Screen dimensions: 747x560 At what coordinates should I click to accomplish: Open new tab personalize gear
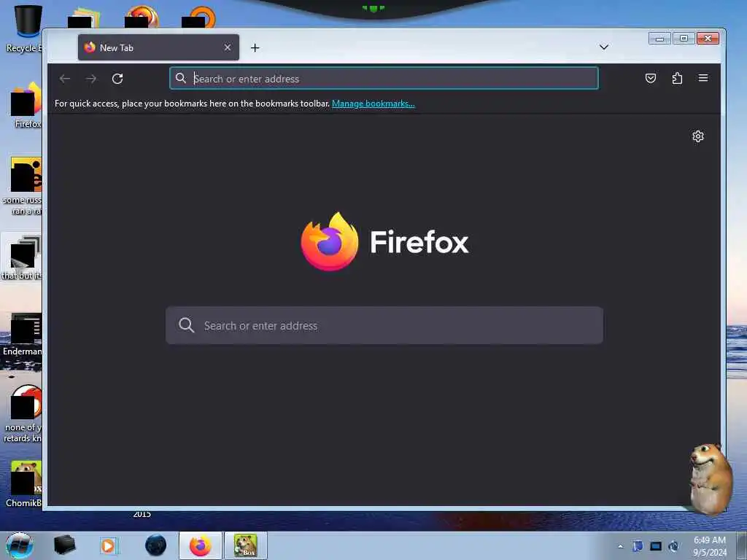pos(698,136)
